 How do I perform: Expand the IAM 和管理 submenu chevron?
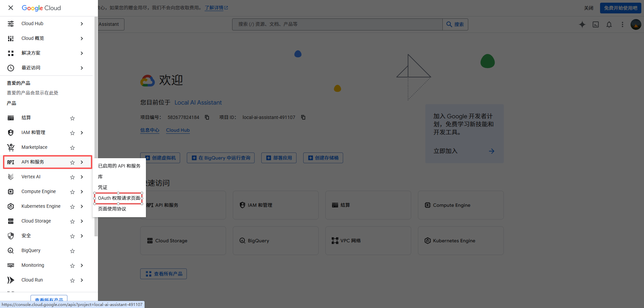tap(82, 133)
